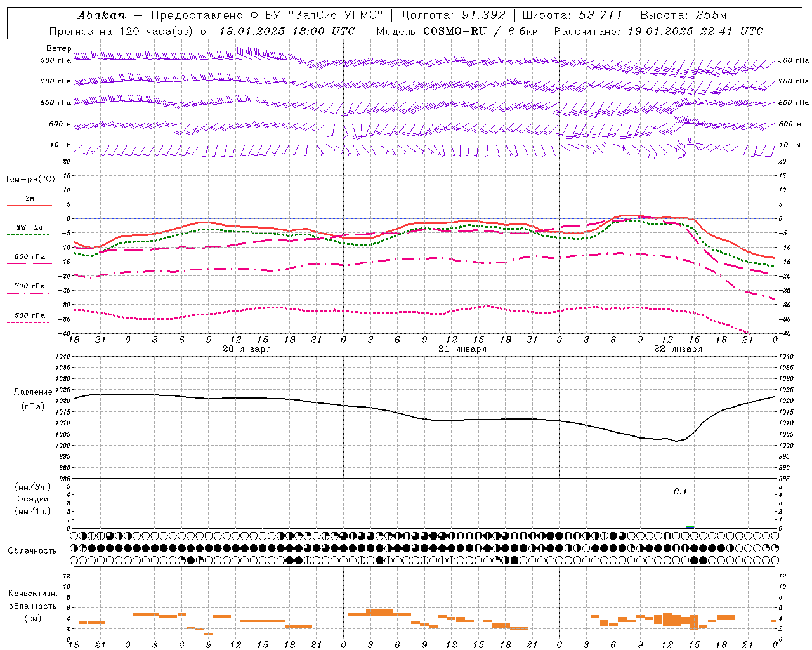Screen dimensions: 812x650
Task: Click the Td 2м legend entry
Action: pyautogui.click(x=29, y=227)
